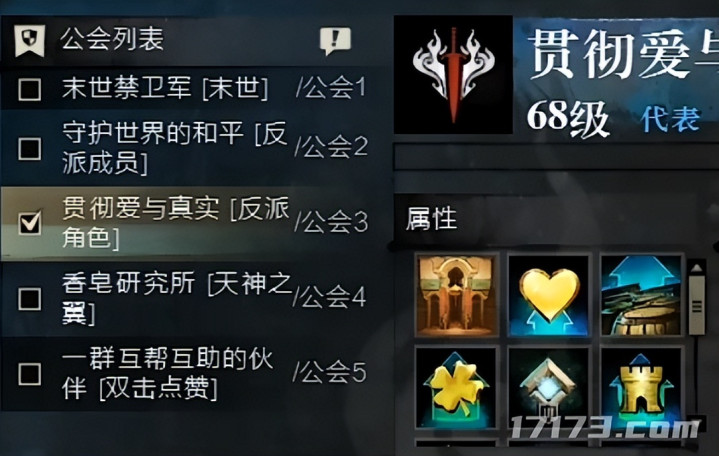Check the 一群互帮互助的伙伴 guild checkbox
Viewport: 719px width, 456px height.
(30, 373)
